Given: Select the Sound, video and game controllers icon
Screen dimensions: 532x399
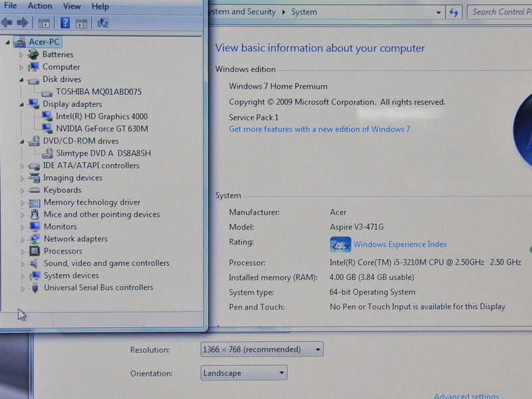Looking at the screenshot, I should pyautogui.click(x=35, y=263).
